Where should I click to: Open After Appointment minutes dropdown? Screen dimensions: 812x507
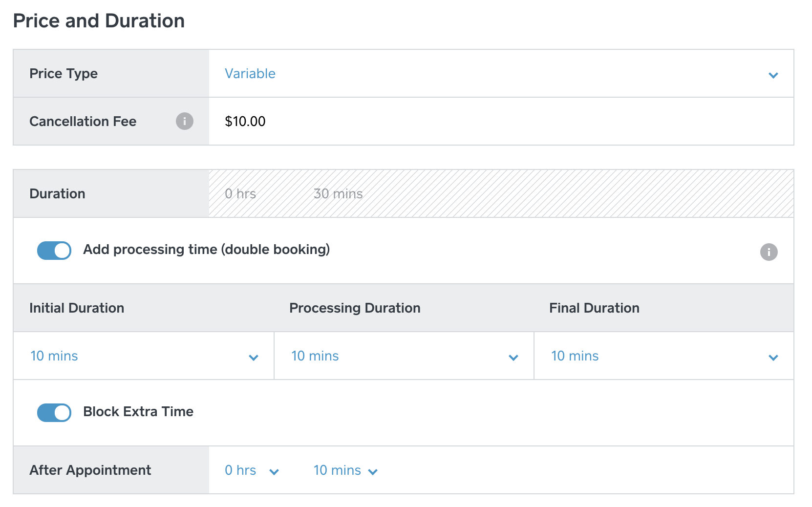pyautogui.click(x=345, y=470)
